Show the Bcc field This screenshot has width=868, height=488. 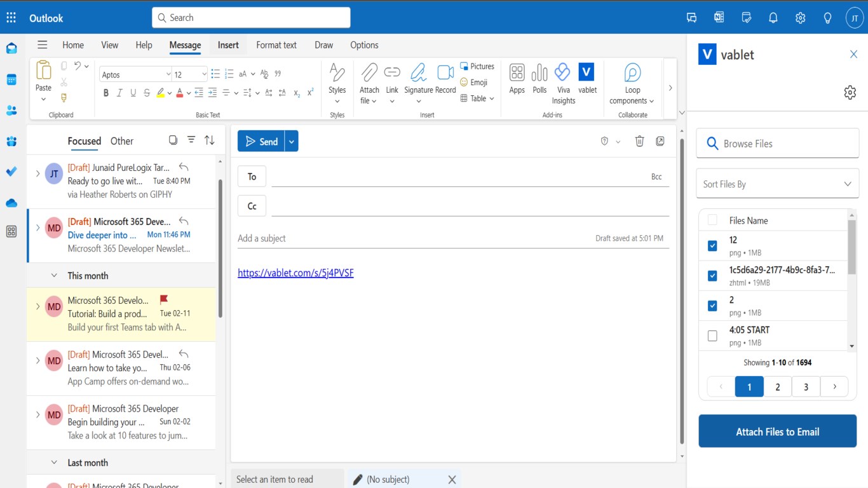(656, 177)
